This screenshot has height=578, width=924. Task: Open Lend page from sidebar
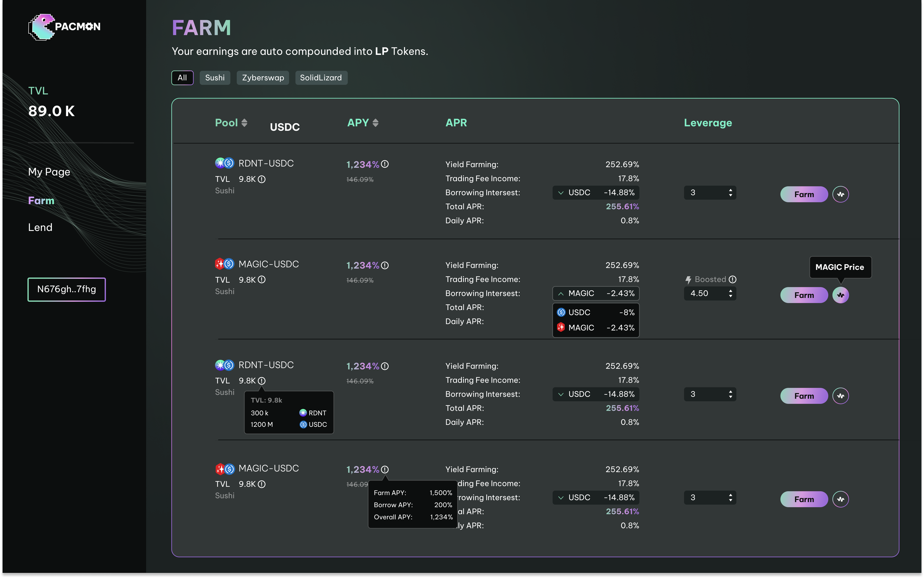point(40,228)
